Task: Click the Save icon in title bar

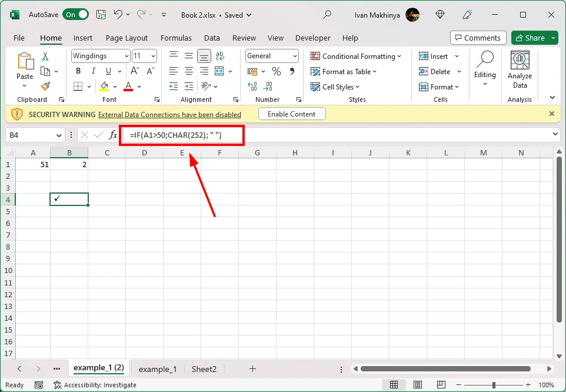Action: pos(101,15)
